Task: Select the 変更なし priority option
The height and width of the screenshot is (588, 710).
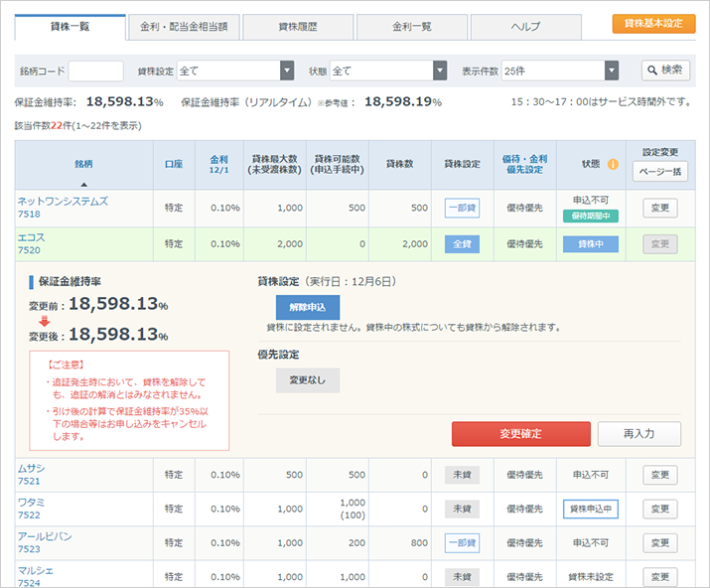Action: pyautogui.click(x=308, y=380)
